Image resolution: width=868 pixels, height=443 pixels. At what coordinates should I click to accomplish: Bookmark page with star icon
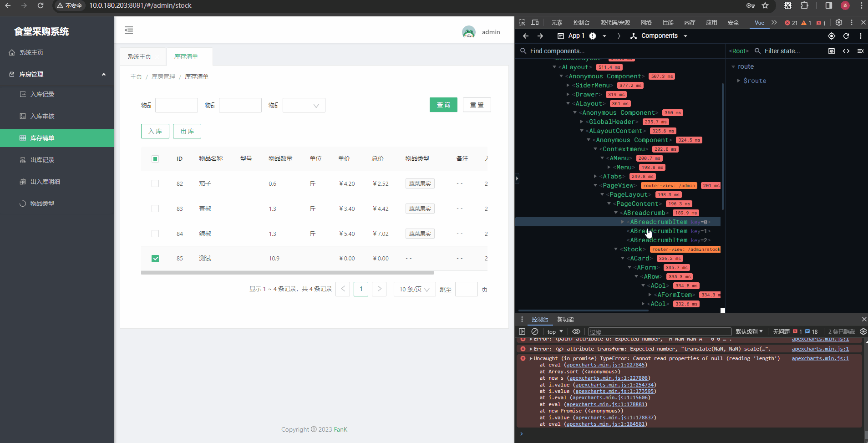[x=765, y=5]
